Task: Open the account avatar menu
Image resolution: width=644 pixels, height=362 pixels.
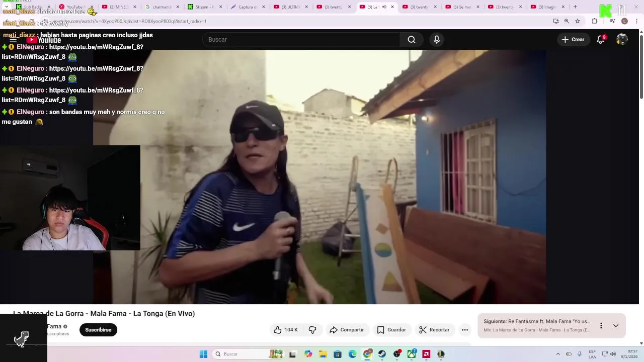Action: point(622,40)
